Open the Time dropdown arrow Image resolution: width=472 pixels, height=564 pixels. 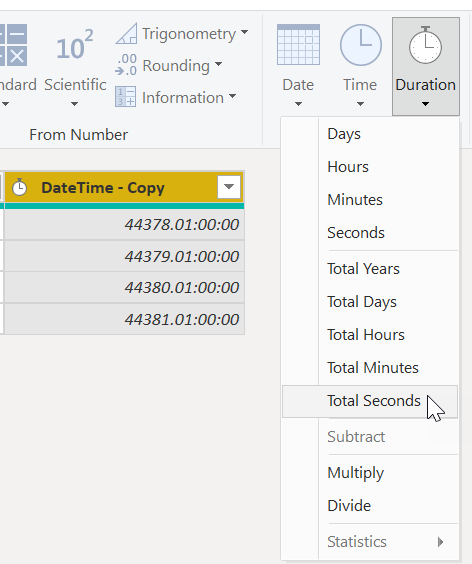[x=360, y=104]
